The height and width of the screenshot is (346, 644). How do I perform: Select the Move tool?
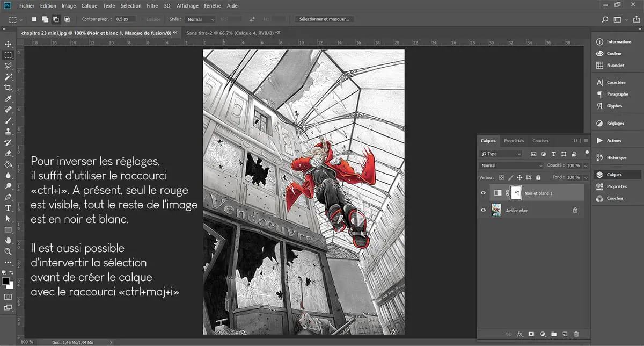coord(8,44)
